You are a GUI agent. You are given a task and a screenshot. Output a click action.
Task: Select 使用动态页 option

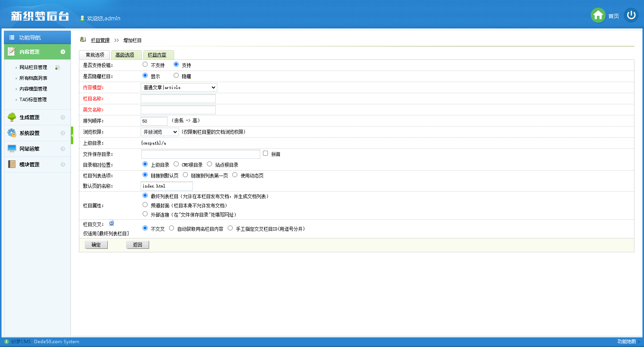point(235,175)
